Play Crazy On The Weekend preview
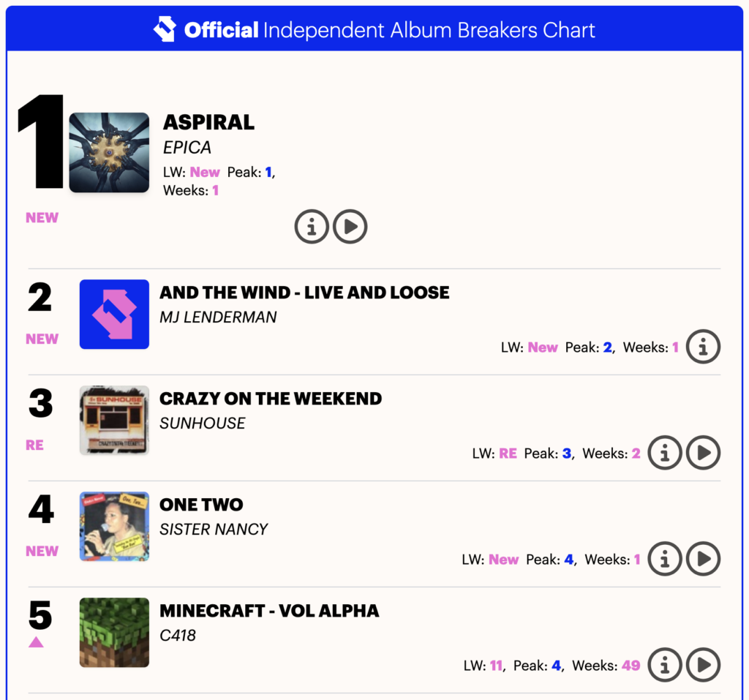Screen dimensions: 749x700 tap(703, 454)
